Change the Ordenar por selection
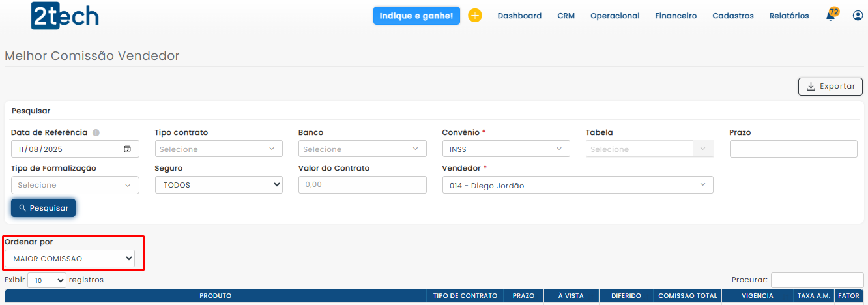 70,259
